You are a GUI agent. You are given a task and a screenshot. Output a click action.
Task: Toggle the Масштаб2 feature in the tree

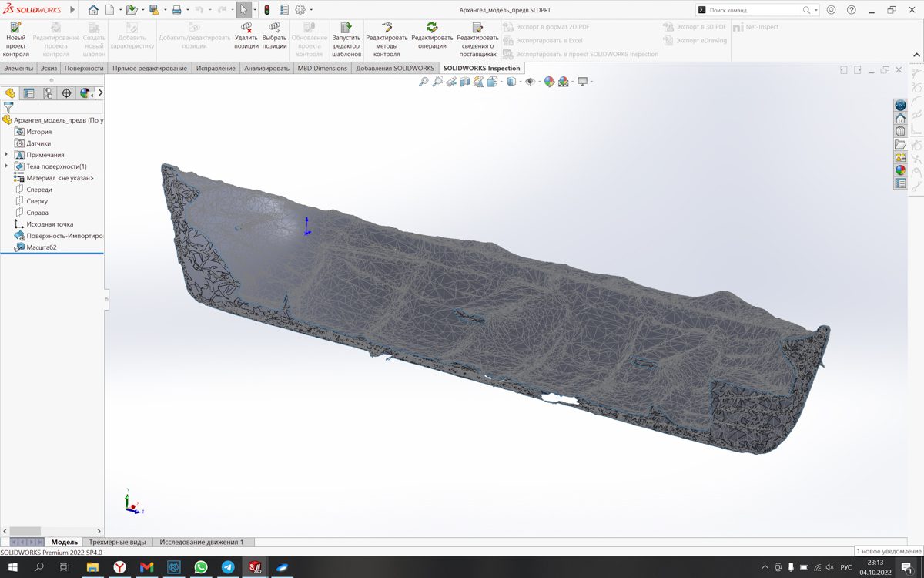click(x=42, y=247)
